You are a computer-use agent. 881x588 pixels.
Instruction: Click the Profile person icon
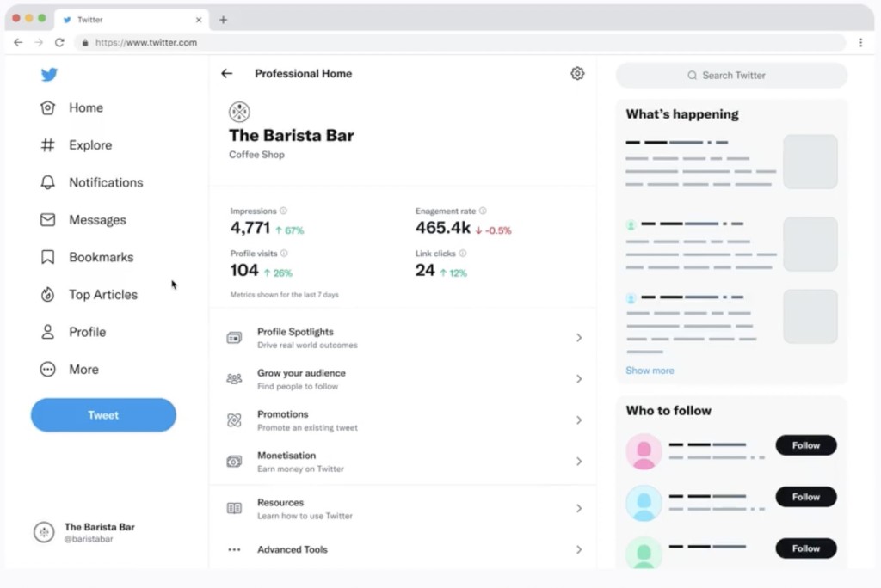tap(48, 332)
